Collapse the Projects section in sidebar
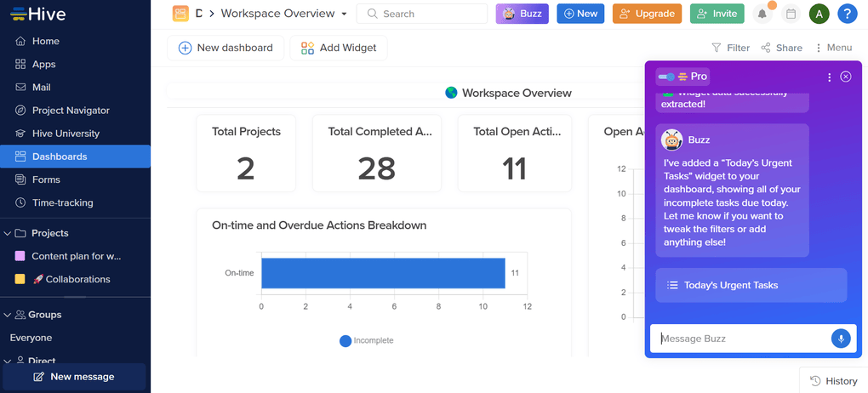 pyautogui.click(x=8, y=233)
